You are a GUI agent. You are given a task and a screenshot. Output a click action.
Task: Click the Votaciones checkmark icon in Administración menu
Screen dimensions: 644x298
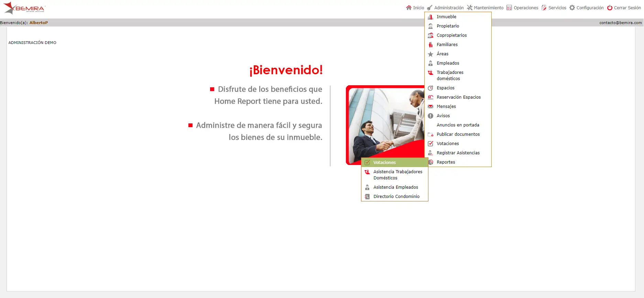(430, 144)
